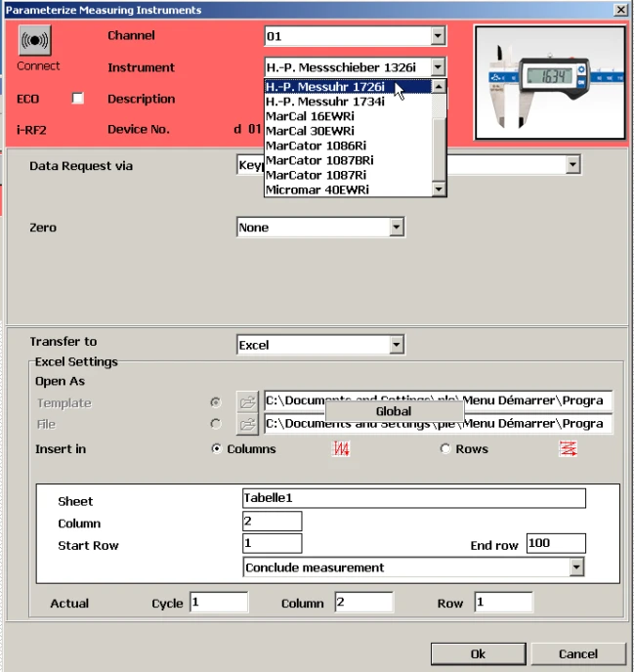The image size is (634, 672).
Task: Enable the ECO checkbox
Action: tap(78, 99)
